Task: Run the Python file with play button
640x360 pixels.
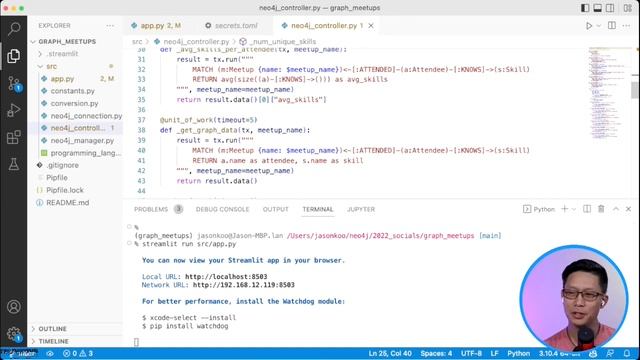Action: (x=589, y=26)
